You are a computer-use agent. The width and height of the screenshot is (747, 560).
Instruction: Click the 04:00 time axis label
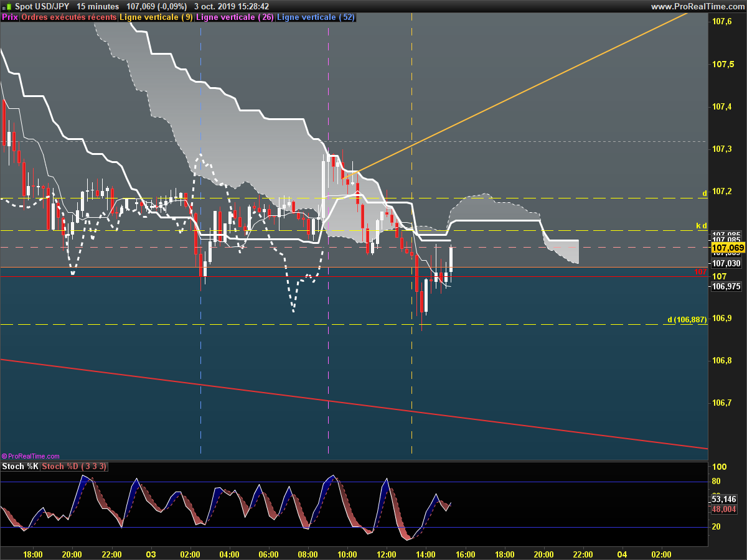(x=229, y=554)
